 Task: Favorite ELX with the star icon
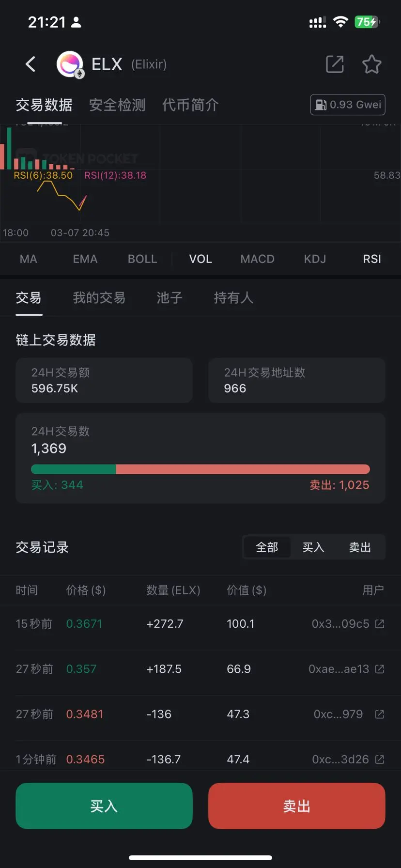pos(371,64)
